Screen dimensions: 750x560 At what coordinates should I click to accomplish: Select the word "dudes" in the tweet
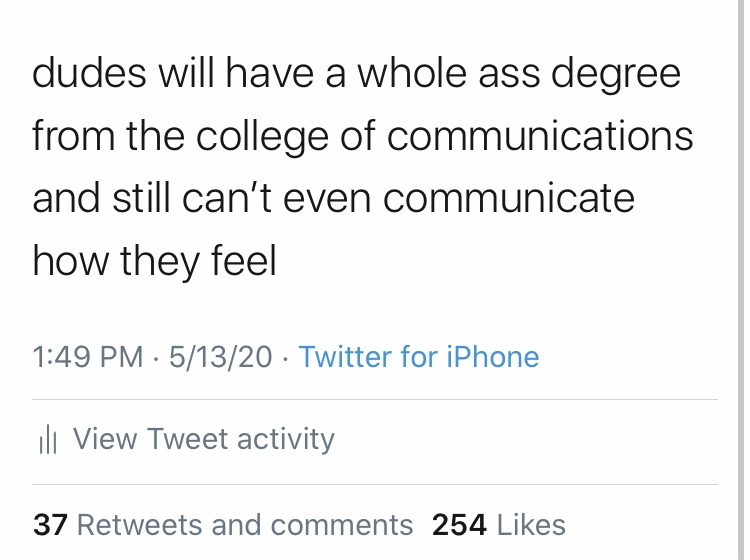(x=87, y=74)
